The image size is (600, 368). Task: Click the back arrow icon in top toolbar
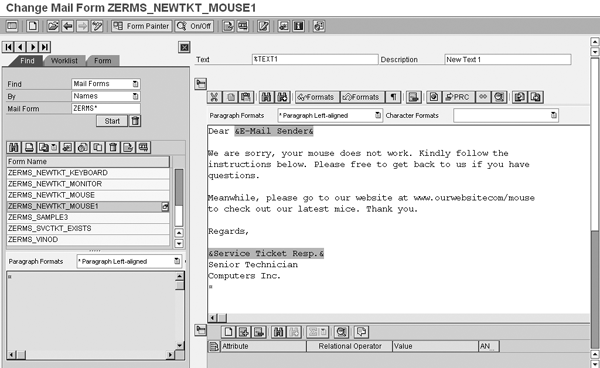point(68,26)
